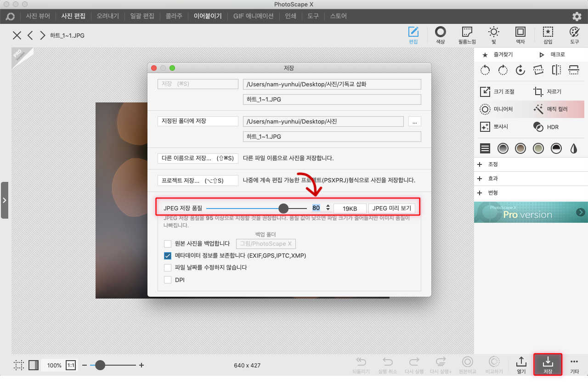Click the ... browse folder button
The height and width of the screenshot is (384, 588).
414,121
